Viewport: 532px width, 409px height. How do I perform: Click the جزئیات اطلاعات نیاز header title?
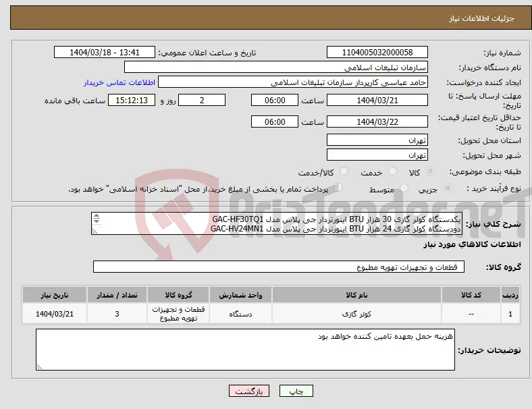click(x=482, y=18)
